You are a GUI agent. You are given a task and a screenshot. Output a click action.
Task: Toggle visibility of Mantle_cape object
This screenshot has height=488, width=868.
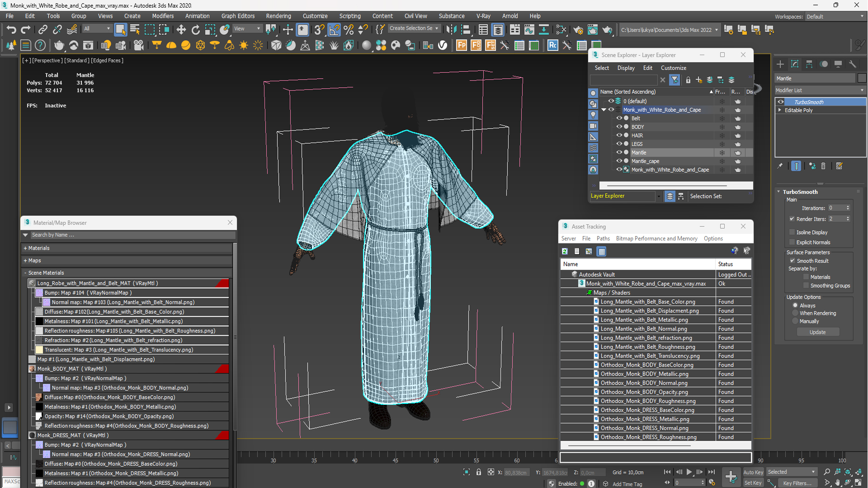pos(619,161)
